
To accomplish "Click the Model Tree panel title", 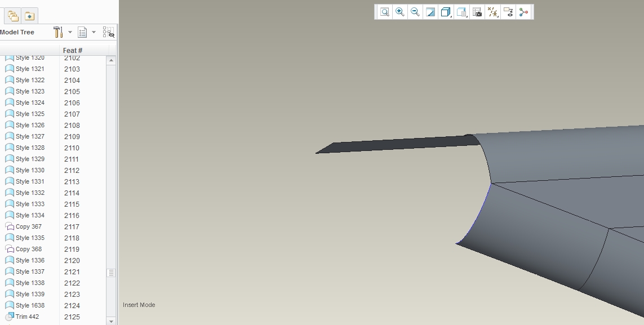I will coord(17,32).
